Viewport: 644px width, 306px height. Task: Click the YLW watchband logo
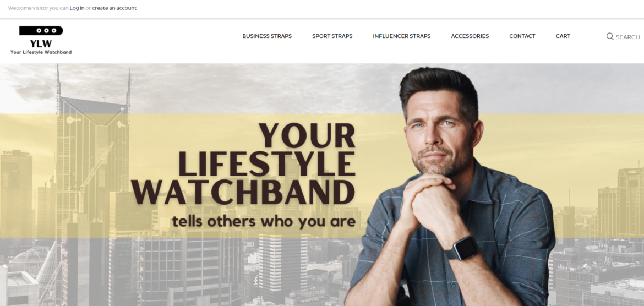41,40
